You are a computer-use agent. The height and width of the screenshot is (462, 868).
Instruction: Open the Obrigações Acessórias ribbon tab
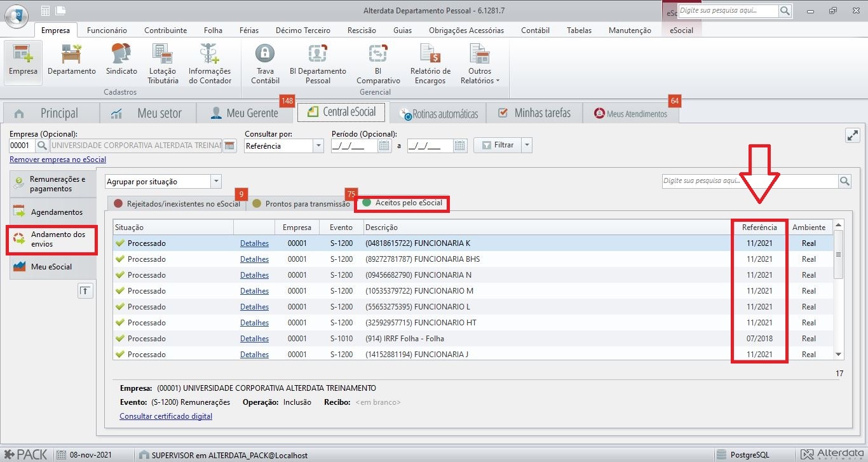pyautogui.click(x=466, y=30)
